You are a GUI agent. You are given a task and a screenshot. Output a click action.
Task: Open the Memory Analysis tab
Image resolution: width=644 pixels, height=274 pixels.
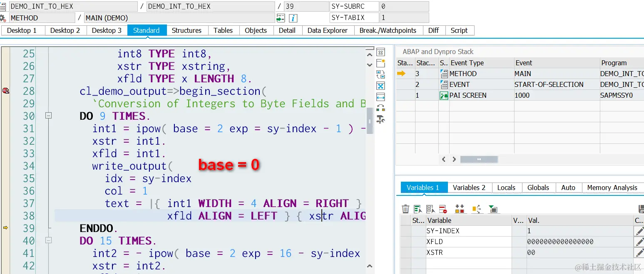coord(612,188)
